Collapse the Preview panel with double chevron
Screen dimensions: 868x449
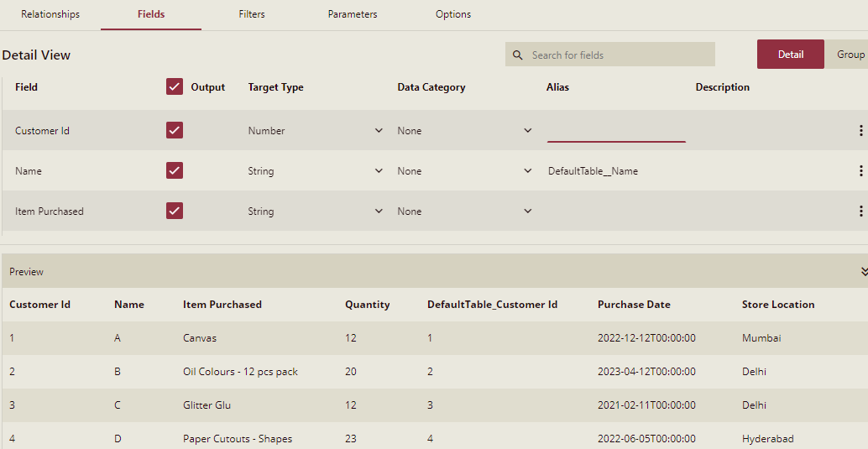(864, 271)
